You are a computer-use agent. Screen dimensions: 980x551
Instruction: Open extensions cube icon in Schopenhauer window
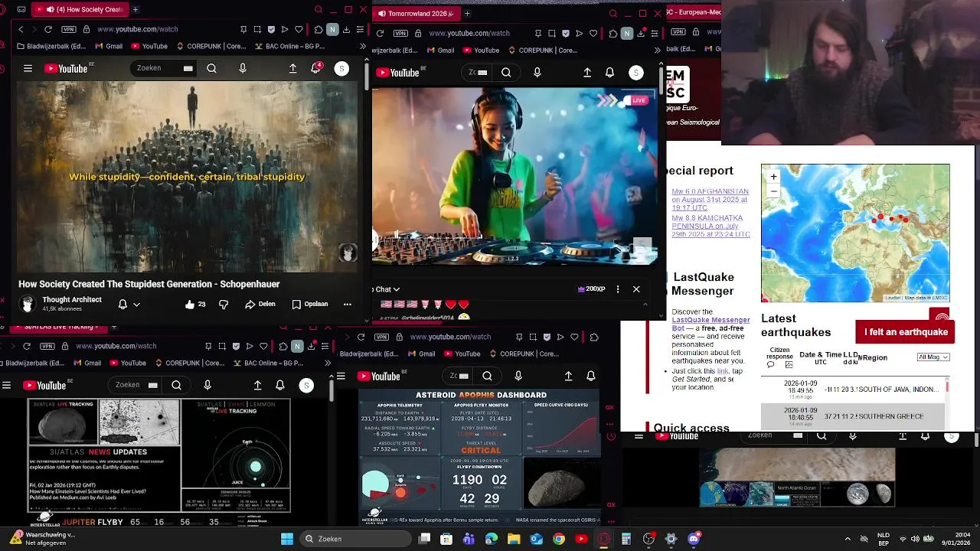318,29
